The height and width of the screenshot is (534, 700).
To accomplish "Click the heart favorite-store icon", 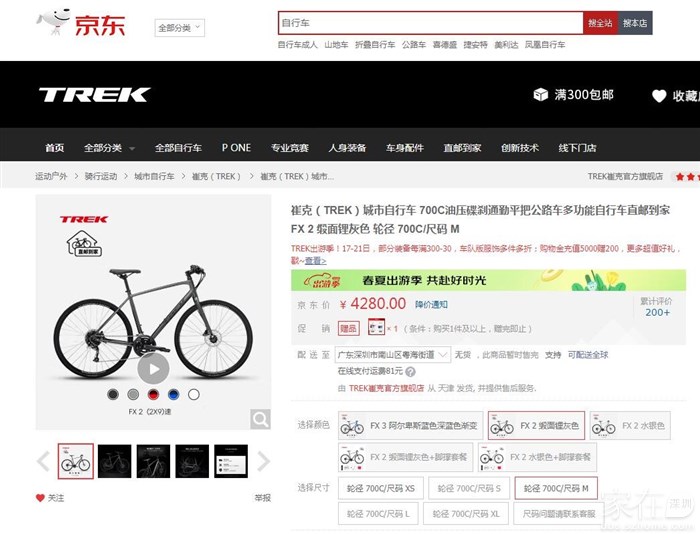I will tap(659, 96).
